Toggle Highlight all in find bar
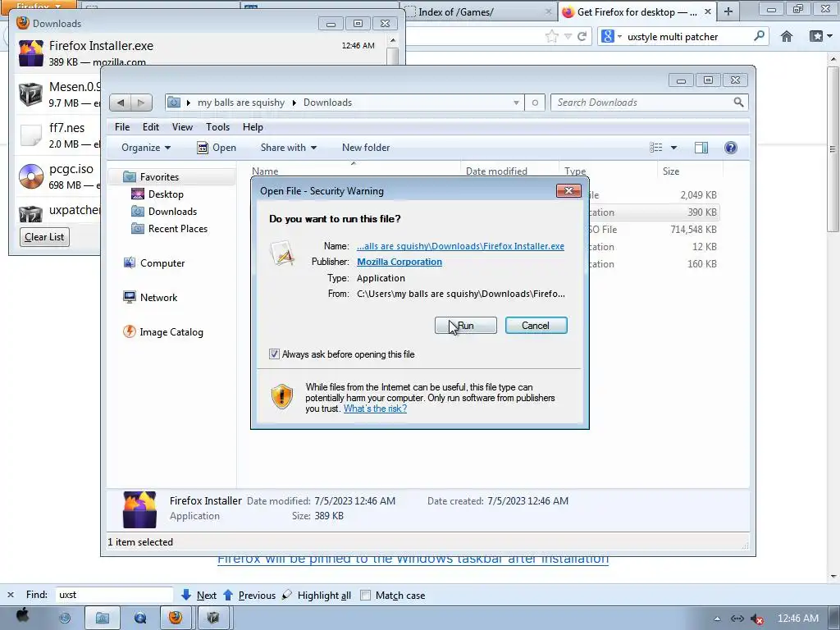 pos(317,596)
